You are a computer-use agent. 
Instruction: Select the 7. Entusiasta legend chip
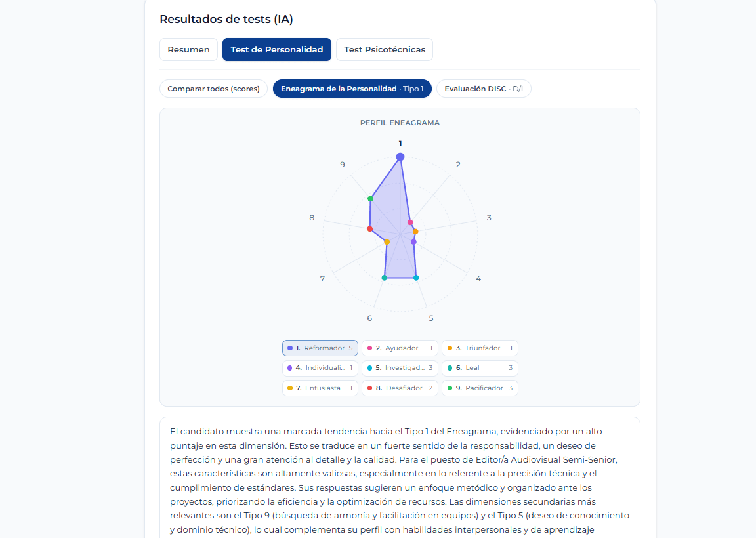pos(320,388)
